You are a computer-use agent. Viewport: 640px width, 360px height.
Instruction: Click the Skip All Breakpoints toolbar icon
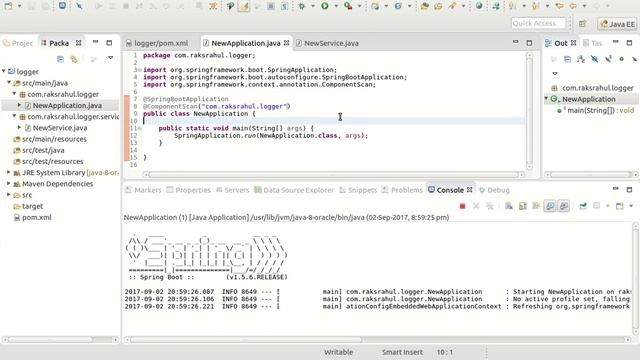[x=79, y=6]
